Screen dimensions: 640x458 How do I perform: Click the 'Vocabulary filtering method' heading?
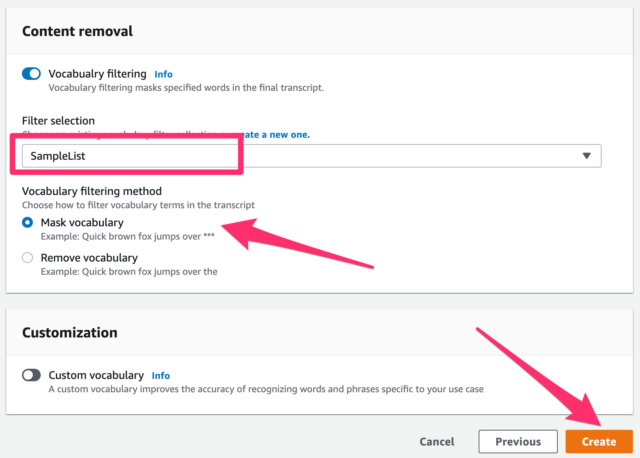point(92,191)
